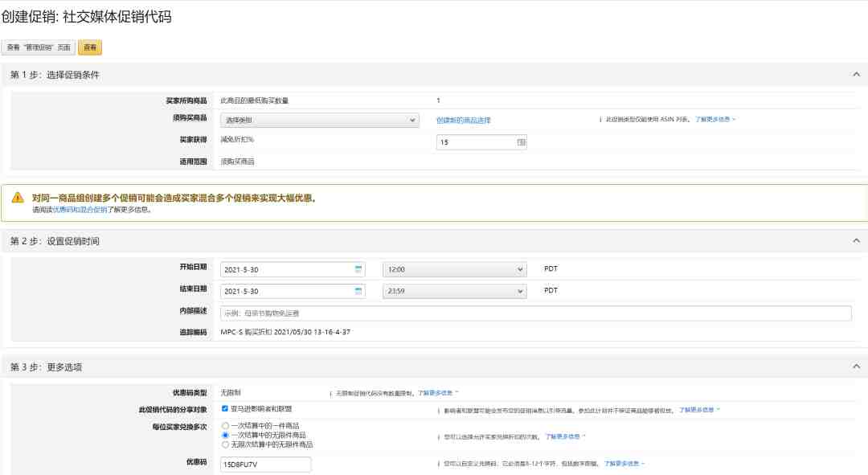Toggle the 亚马逊影响者和联盟 checkbox
Image resolution: width=868 pixels, height=475 pixels.
pyautogui.click(x=225, y=408)
